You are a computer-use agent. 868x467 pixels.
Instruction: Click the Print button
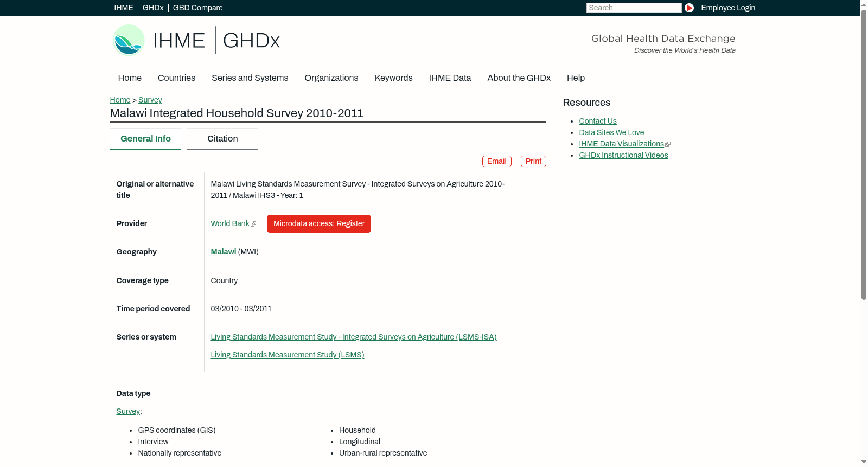[533, 161]
